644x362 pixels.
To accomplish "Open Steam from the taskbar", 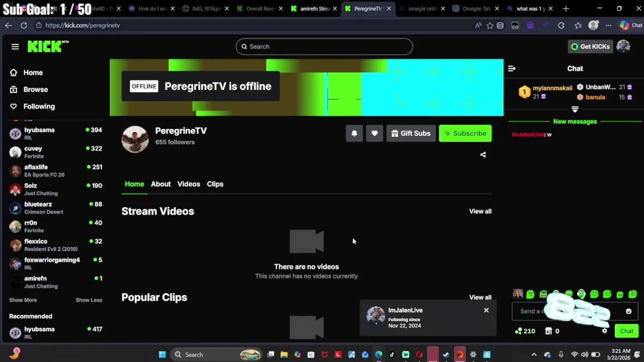I will 446,354.
